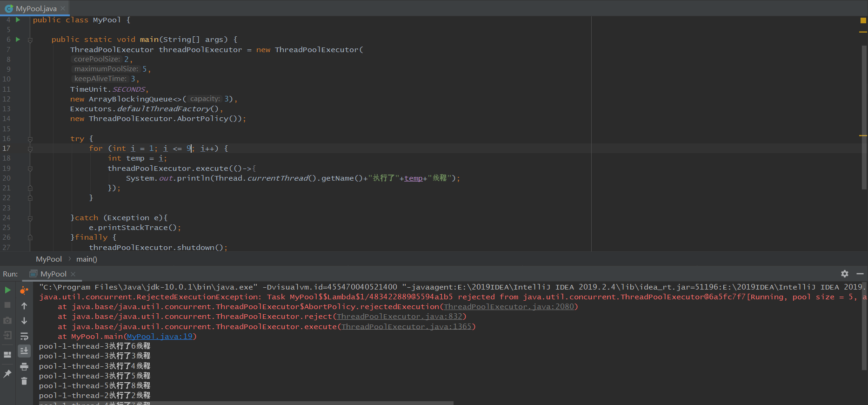This screenshot has width=868, height=405.
Task: Click the lower yellow warning stripe beside line 16
Action: [863, 135]
